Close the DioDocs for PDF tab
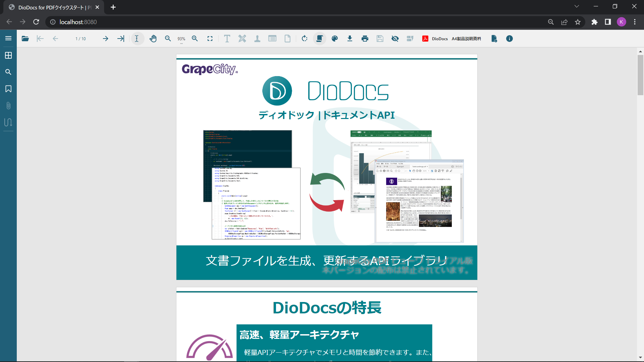This screenshot has width=644, height=362. pos(97,7)
